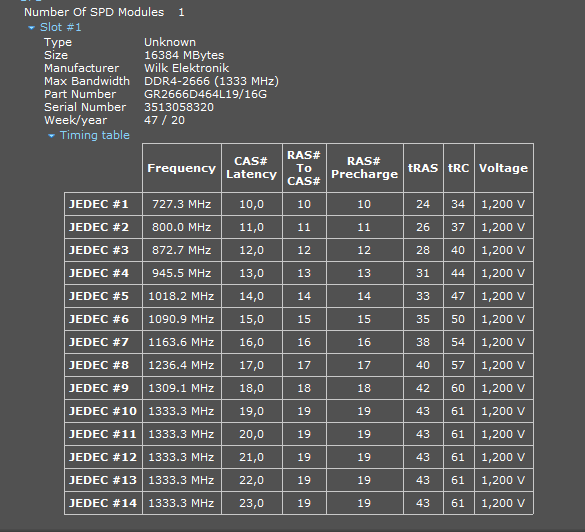Select the CAS latency 22,0 cell

click(251, 480)
